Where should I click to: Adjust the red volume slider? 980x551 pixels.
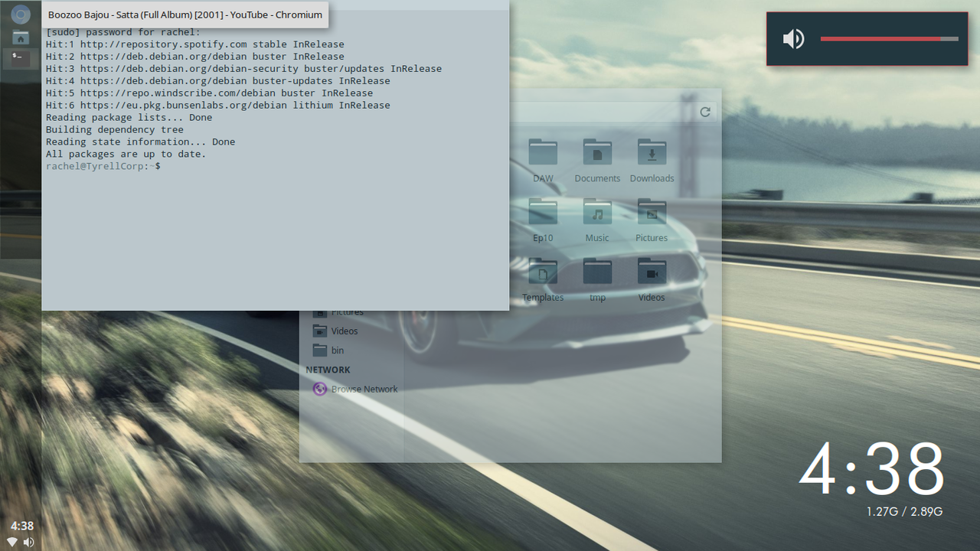click(x=889, y=38)
